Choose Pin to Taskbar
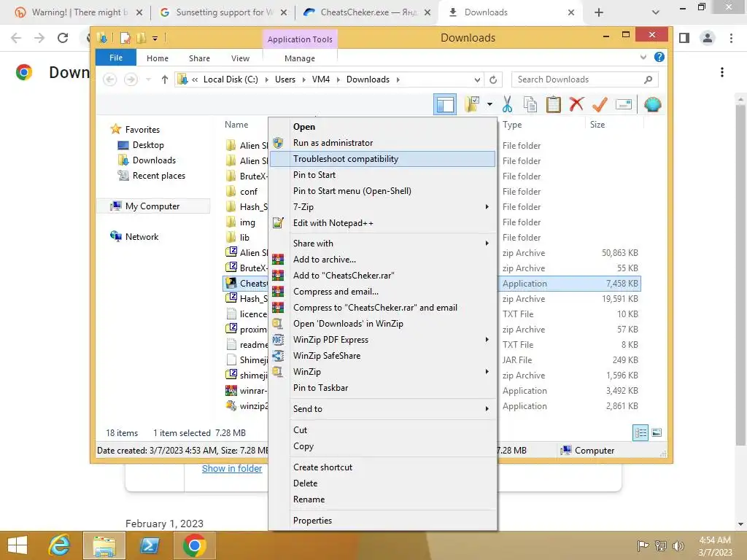This screenshot has width=747, height=560. pyautogui.click(x=382, y=388)
